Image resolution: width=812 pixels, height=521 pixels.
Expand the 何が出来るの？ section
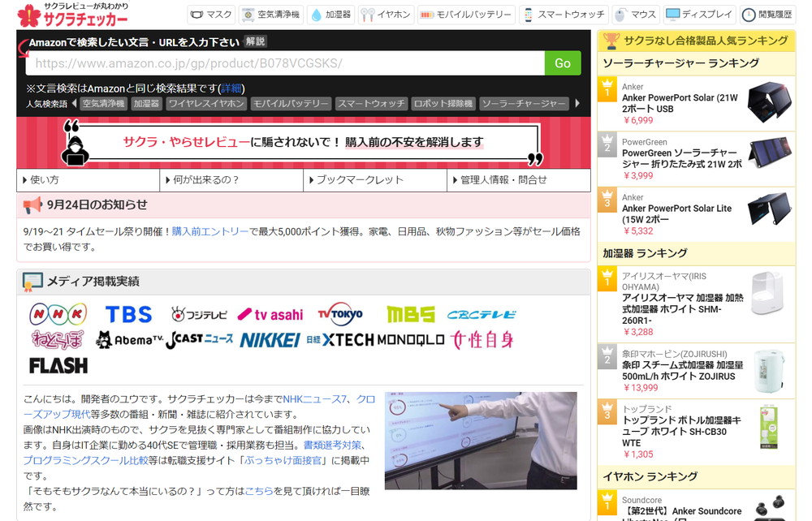(231, 180)
